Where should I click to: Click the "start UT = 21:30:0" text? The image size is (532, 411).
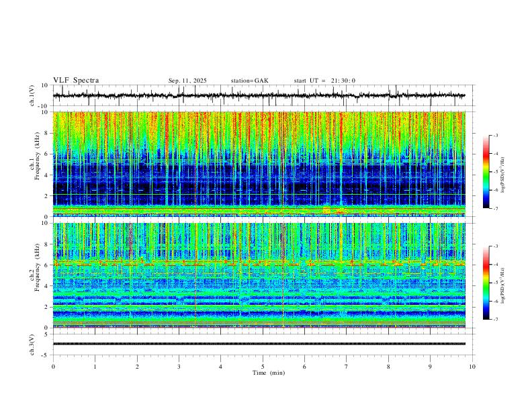point(324,81)
